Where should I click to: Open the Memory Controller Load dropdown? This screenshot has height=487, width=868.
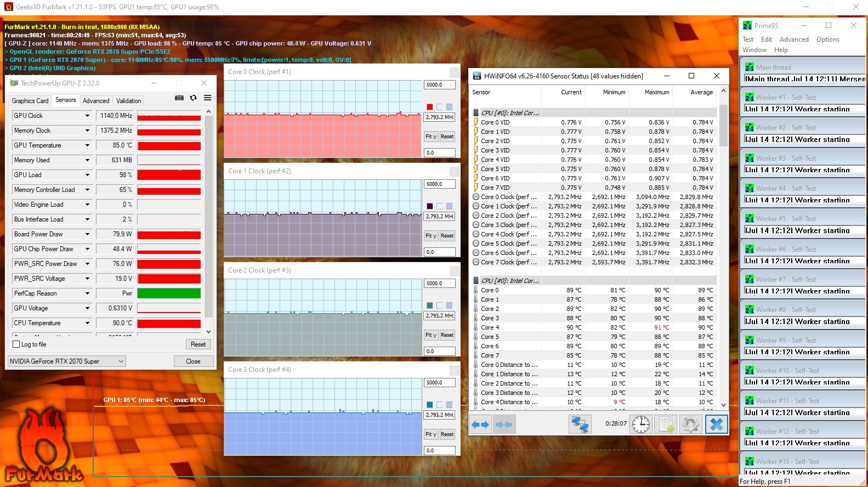[87, 190]
